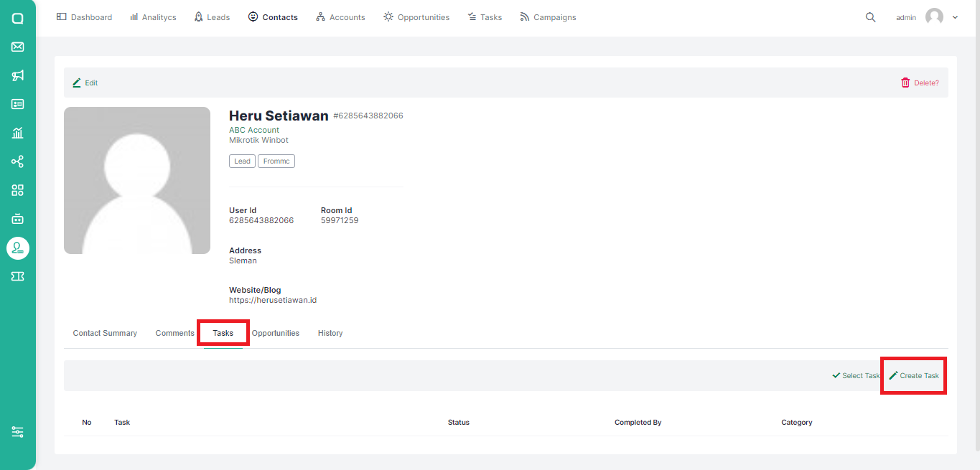Open the sliders settings icon at the sidebar bottom

18,432
